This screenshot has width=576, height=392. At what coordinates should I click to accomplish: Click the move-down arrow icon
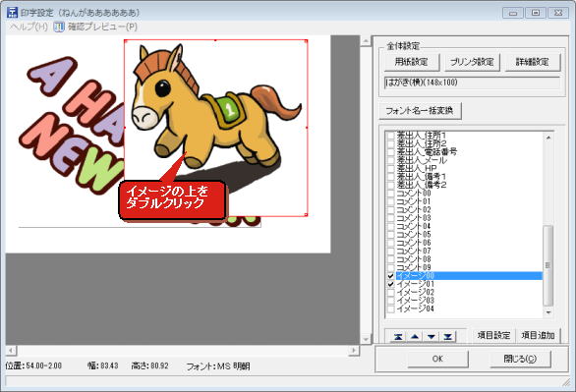pos(432,336)
